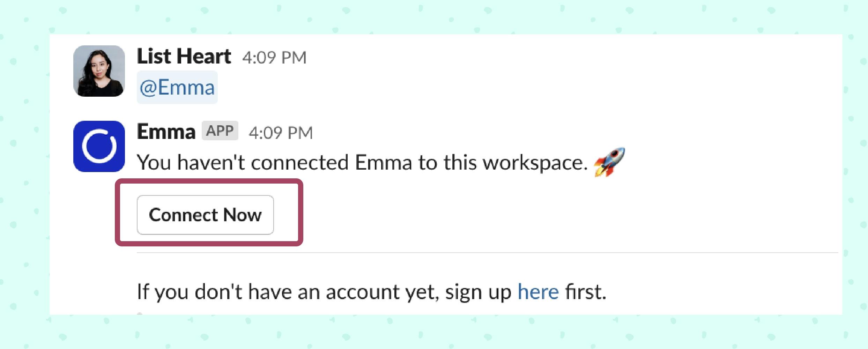
Task: Click the 4:09 PM timestamp beside List Heart
Action: [x=274, y=58]
